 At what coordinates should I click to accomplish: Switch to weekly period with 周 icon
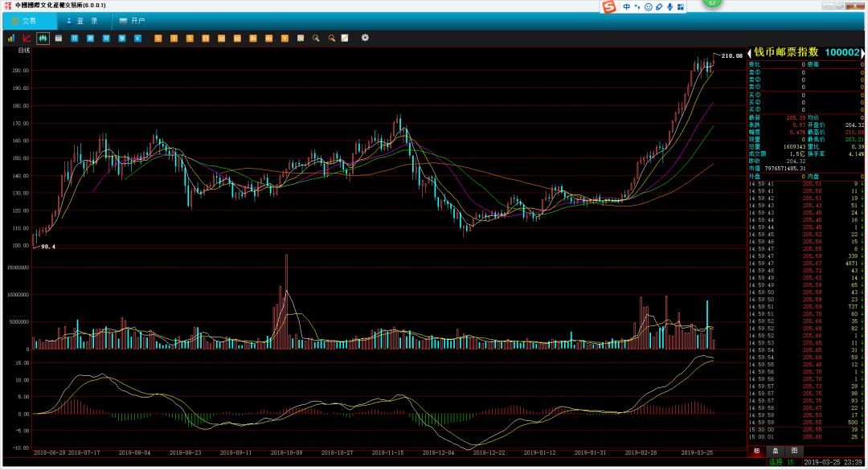pyautogui.click(x=90, y=39)
